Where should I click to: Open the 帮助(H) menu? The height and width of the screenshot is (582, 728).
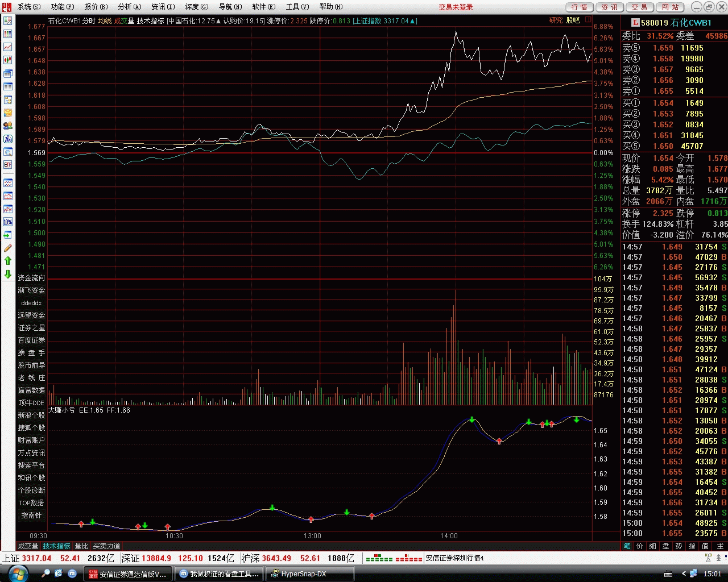[330, 7]
